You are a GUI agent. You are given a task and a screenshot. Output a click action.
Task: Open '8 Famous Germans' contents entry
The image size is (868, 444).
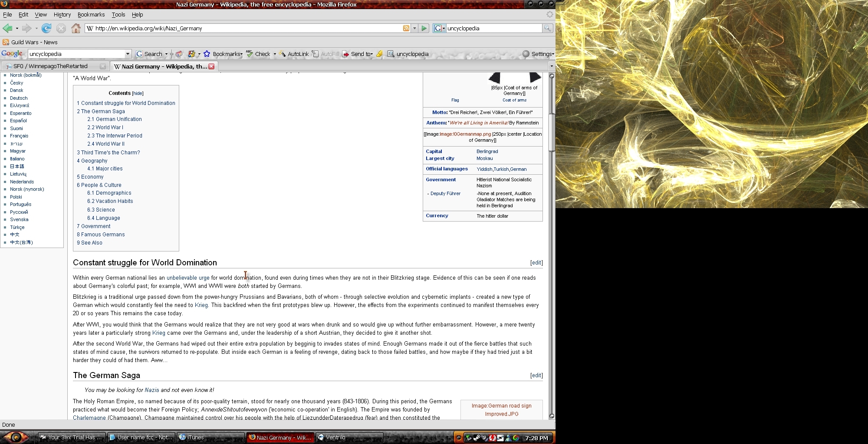pyautogui.click(x=101, y=235)
